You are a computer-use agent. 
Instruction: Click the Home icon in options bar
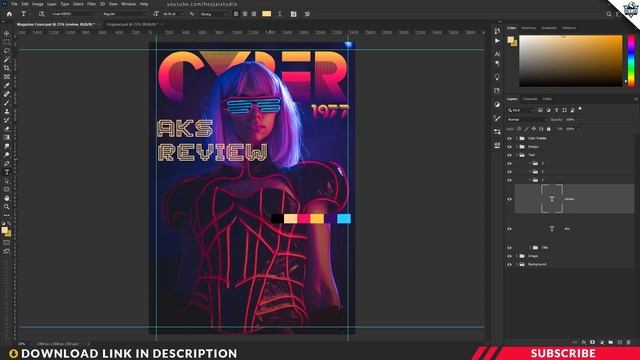(9, 14)
